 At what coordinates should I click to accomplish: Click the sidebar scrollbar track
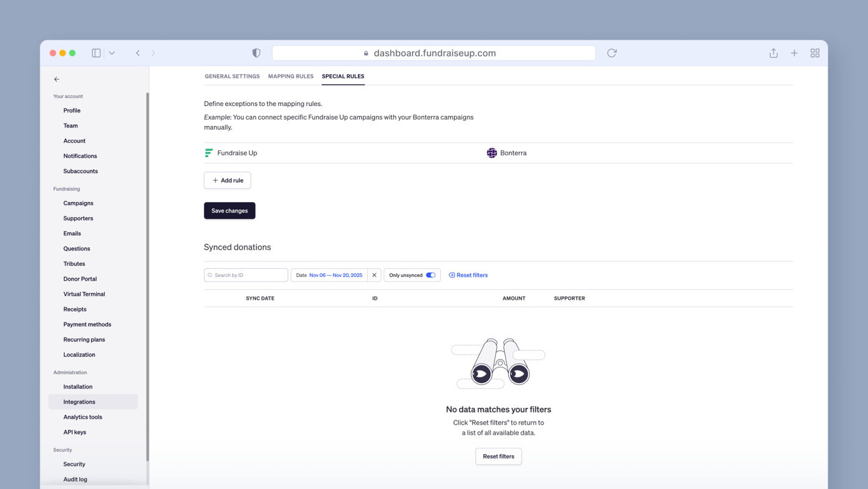click(147, 249)
